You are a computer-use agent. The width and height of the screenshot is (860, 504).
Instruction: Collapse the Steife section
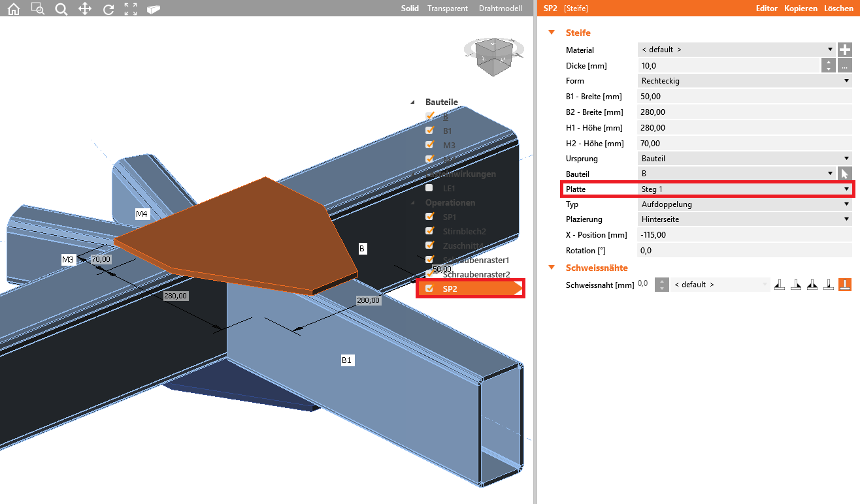coord(552,33)
